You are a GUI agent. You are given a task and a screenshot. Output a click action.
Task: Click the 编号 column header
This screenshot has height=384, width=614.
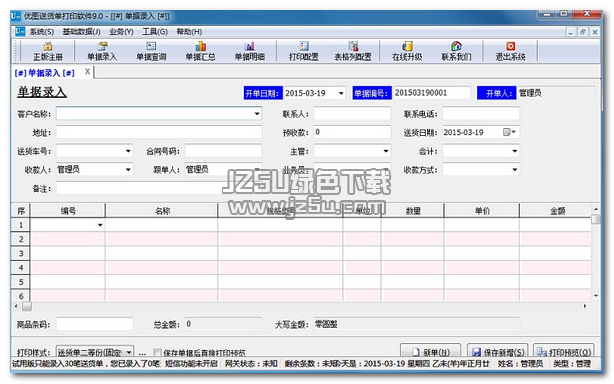tap(68, 211)
